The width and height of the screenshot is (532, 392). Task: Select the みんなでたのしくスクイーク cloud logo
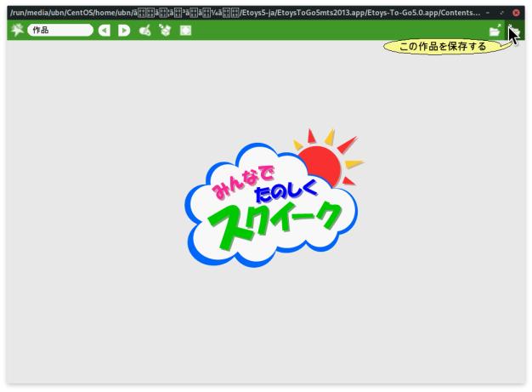tap(274, 197)
